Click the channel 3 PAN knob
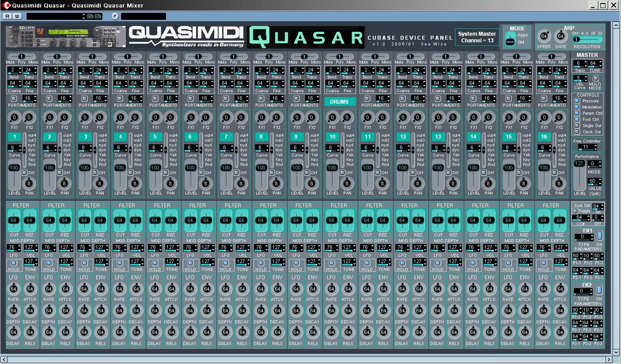Image resolution: width=621 pixels, height=364 pixels. pos(100,183)
